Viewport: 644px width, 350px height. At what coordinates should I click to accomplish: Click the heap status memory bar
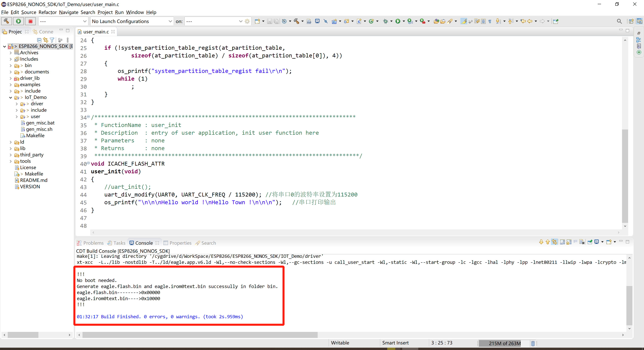tap(504, 343)
